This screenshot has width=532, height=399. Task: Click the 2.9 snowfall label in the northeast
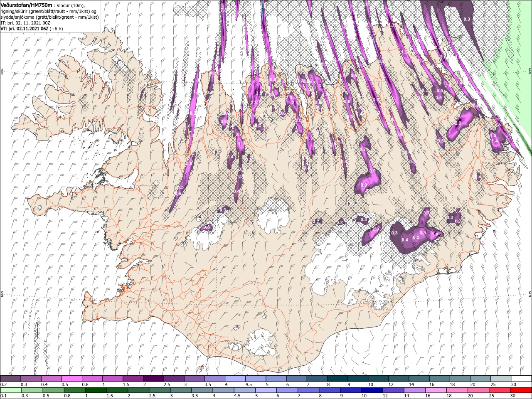click(x=458, y=123)
